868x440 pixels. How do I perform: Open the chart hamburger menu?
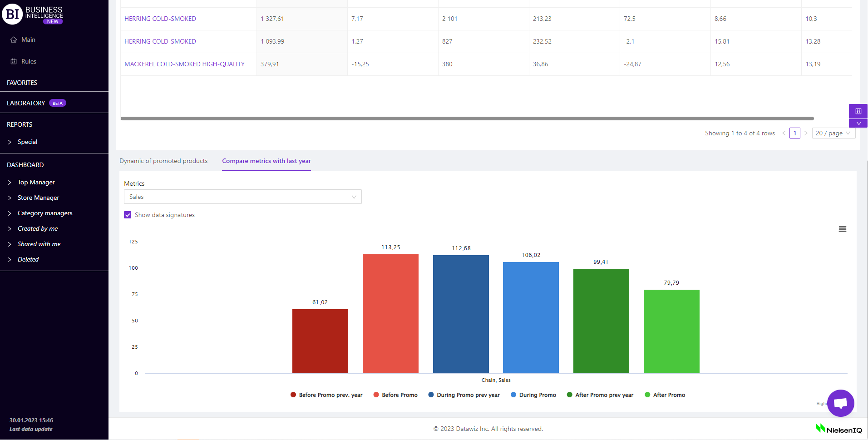pos(842,229)
